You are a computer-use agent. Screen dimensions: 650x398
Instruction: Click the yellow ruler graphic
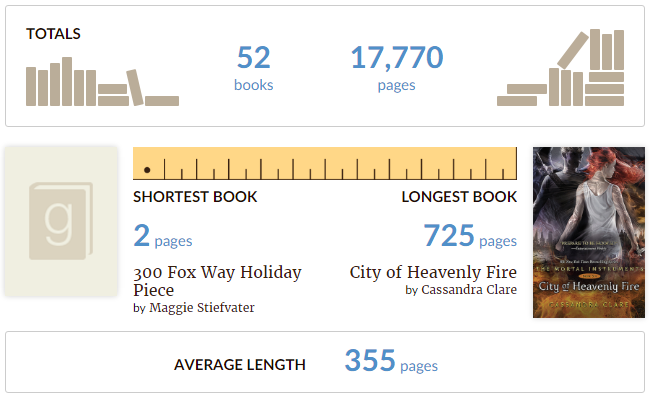(325, 163)
